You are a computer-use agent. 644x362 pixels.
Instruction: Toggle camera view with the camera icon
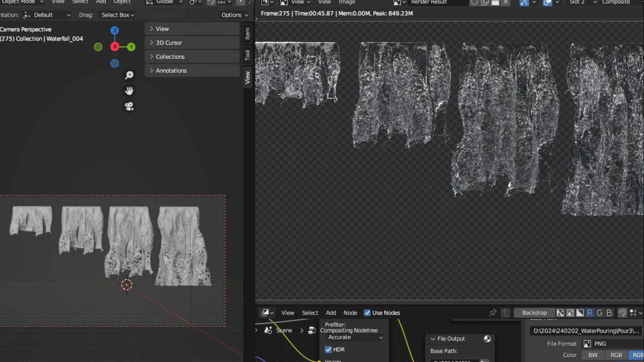[129, 106]
